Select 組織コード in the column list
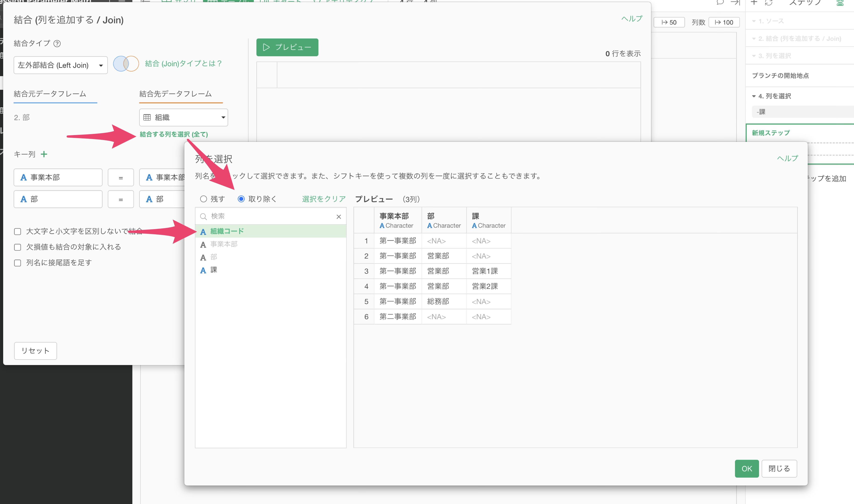This screenshot has width=854, height=504. pyautogui.click(x=227, y=231)
